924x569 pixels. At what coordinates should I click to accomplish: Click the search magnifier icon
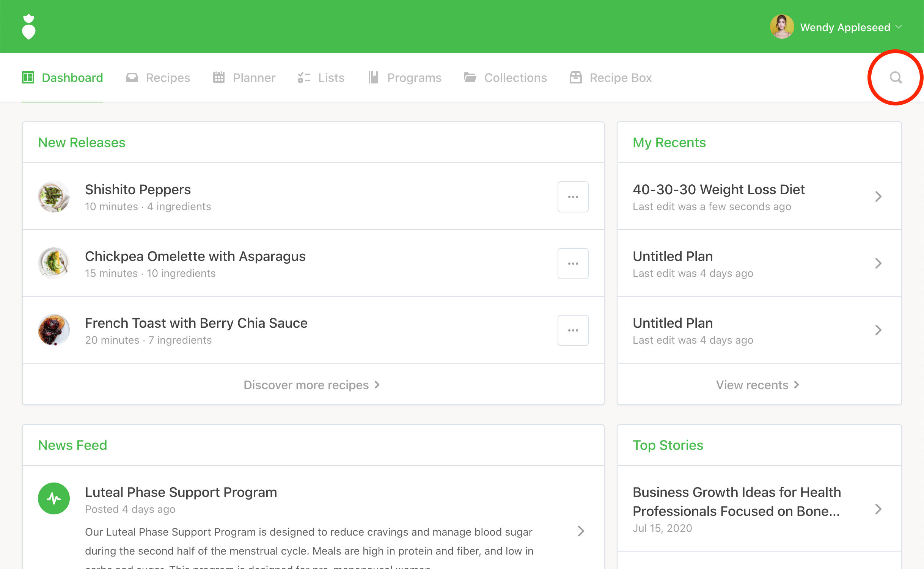[x=896, y=77]
